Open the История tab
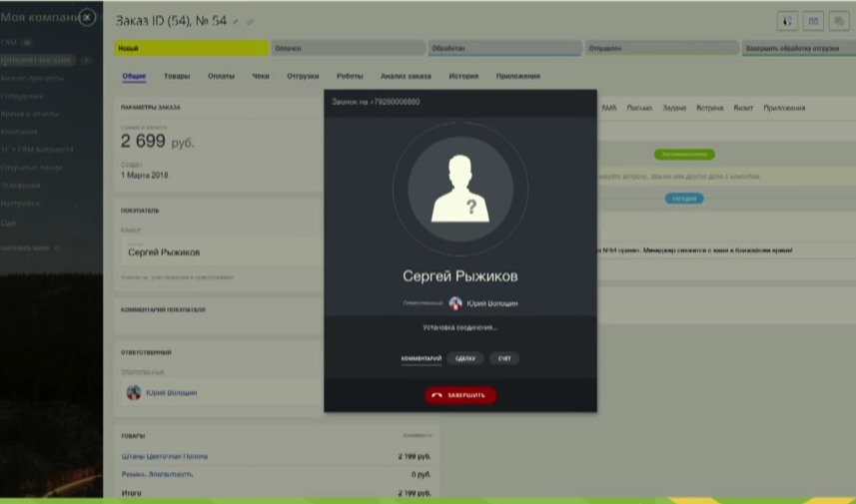Viewport: 856px width, 504px height. [x=463, y=76]
